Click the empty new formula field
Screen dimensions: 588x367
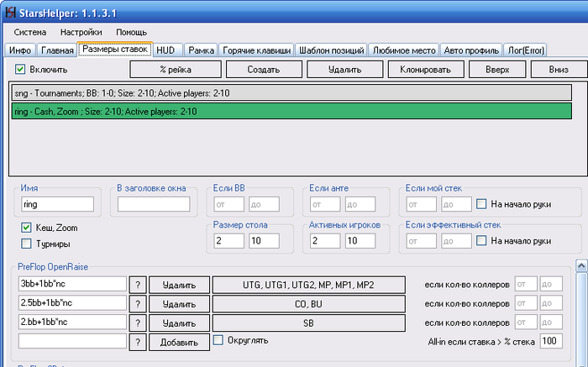(x=72, y=341)
